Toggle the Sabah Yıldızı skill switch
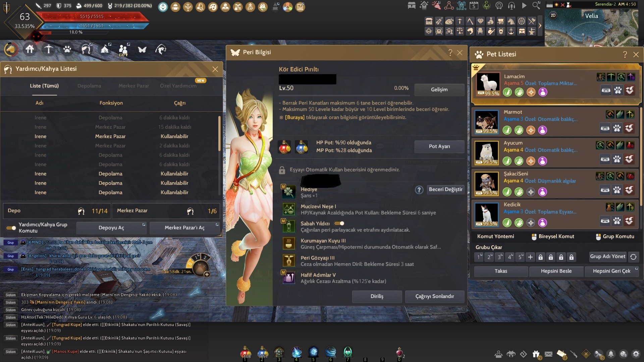Viewport: 644px width, 362px height. [x=339, y=223]
